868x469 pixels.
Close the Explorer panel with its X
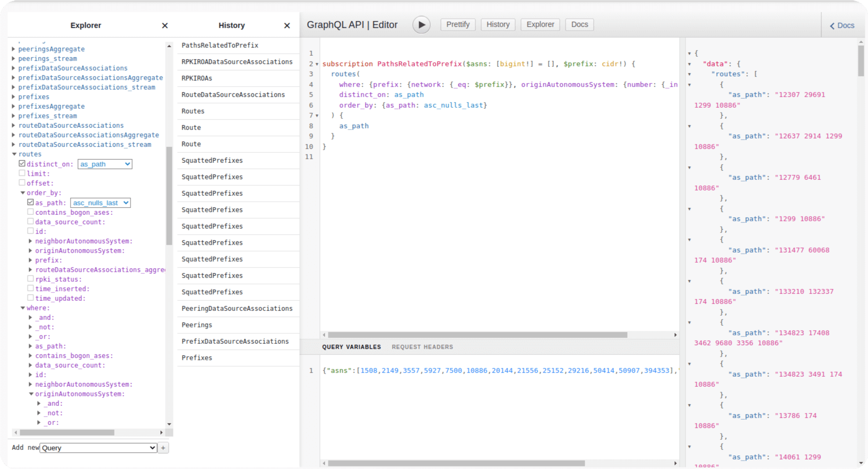[x=165, y=25]
